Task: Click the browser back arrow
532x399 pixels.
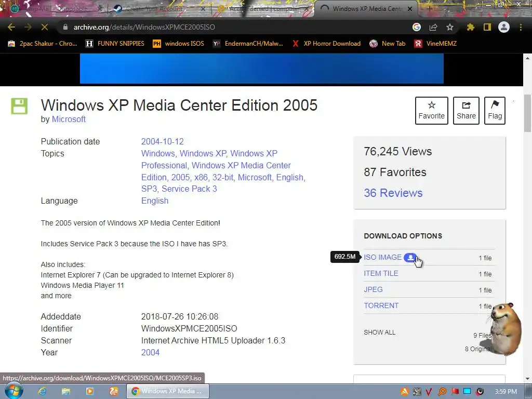Action: point(11,27)
